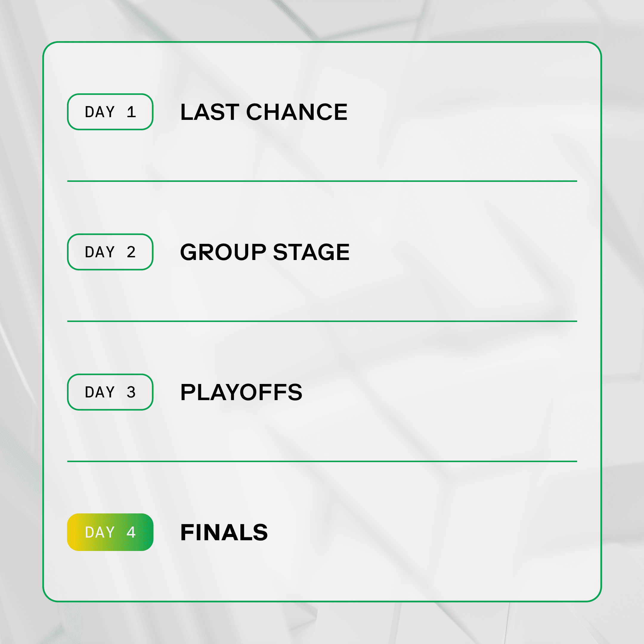
Task: Click the number 4 in the gradient badge
Action: click(x=131, y=532)
